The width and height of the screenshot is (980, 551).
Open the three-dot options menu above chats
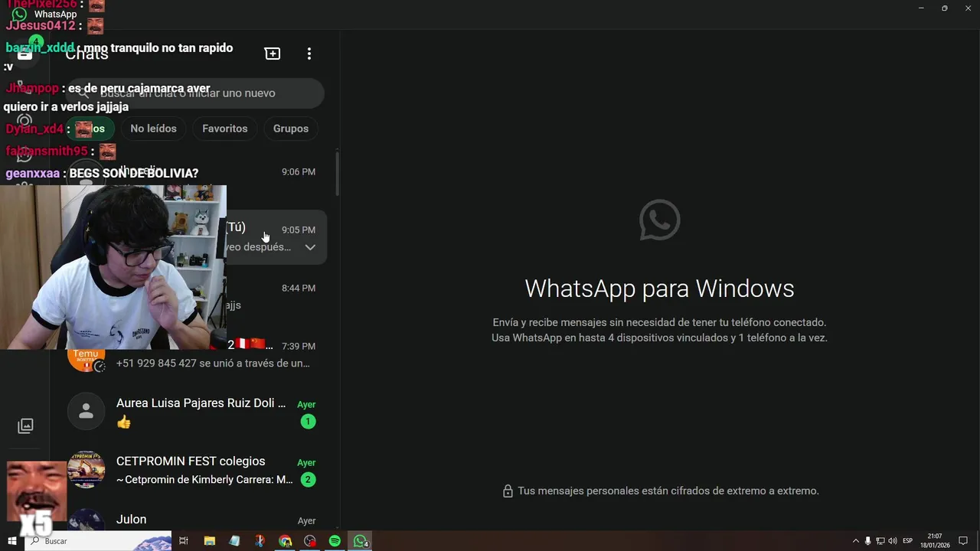pos(309,54)
